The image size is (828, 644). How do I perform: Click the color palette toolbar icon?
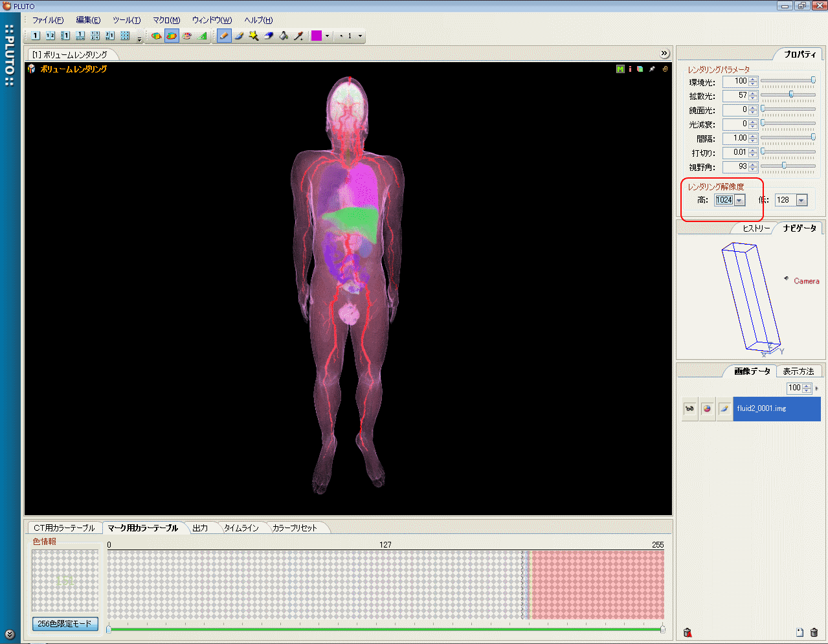point(186,36)
